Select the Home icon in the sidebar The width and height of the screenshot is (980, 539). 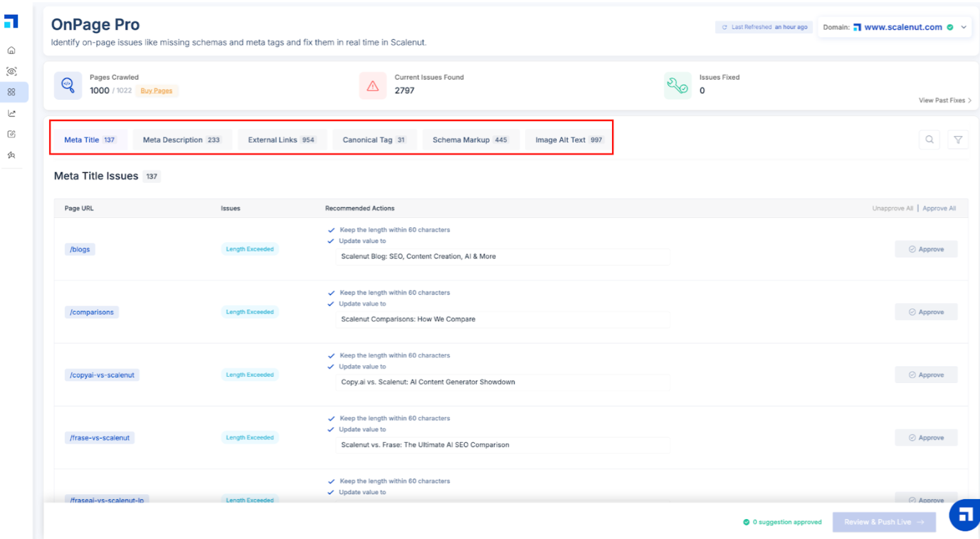coord(11,50)
